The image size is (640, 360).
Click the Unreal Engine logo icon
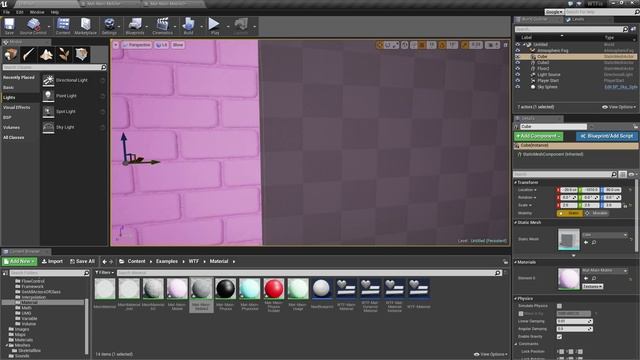coord(4,4)
